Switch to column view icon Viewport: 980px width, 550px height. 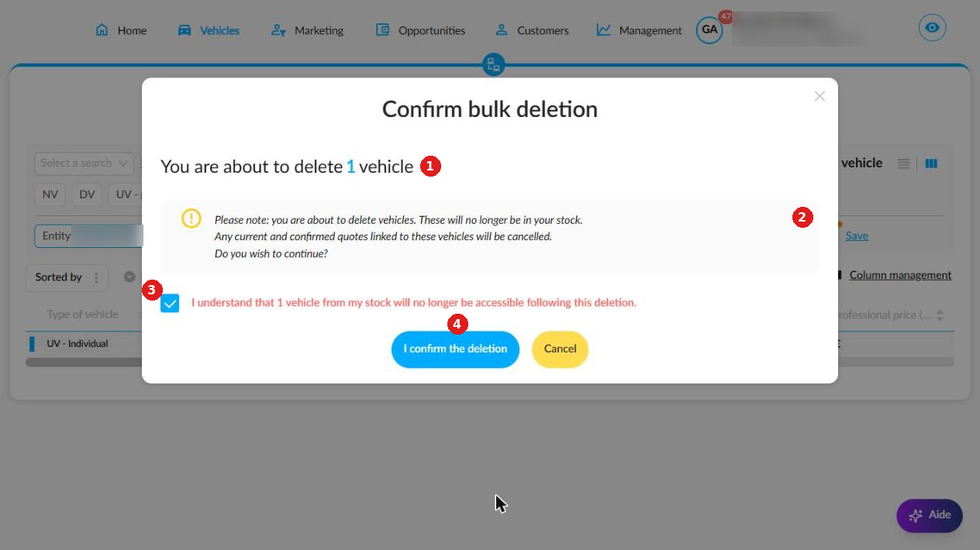931,163
